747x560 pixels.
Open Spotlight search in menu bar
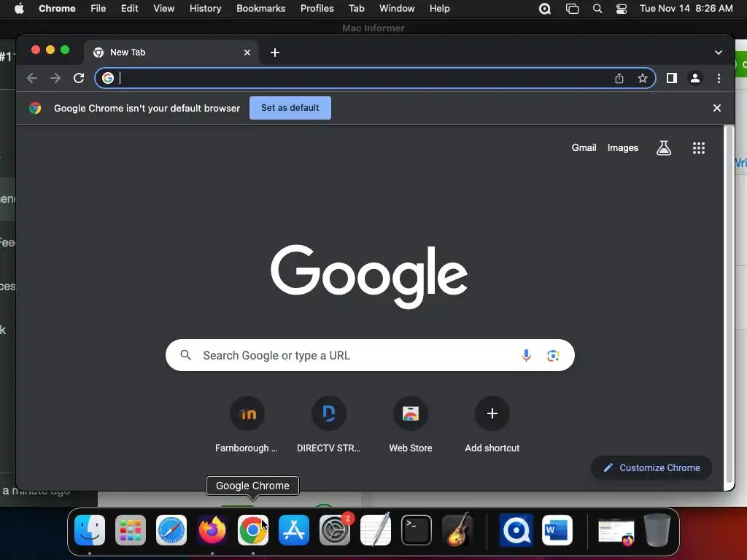pyautogui.click(x=597, y=9)
